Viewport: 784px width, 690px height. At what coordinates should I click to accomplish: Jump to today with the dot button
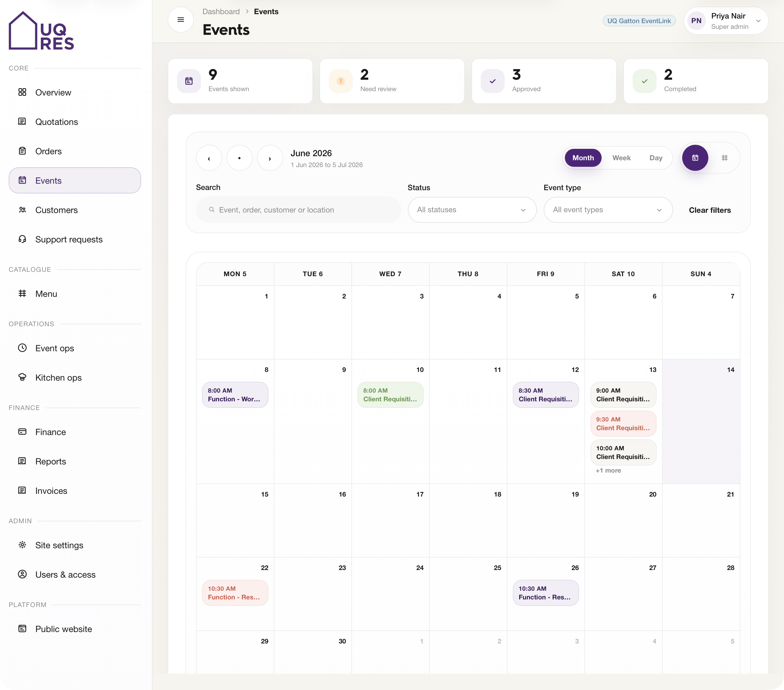(239, 158)
